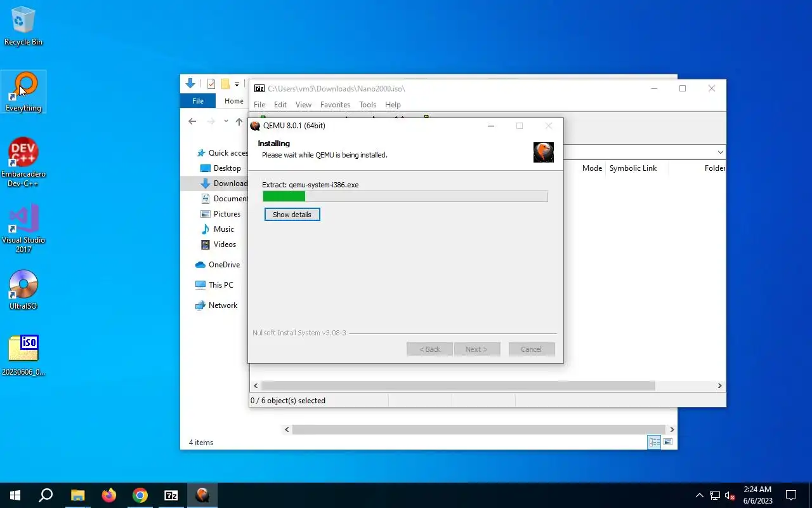The width and height of the screenshot is (812, 508).
Task: Switch to the QEMU installer taskbar icon
Action: [x=202, y=495]
